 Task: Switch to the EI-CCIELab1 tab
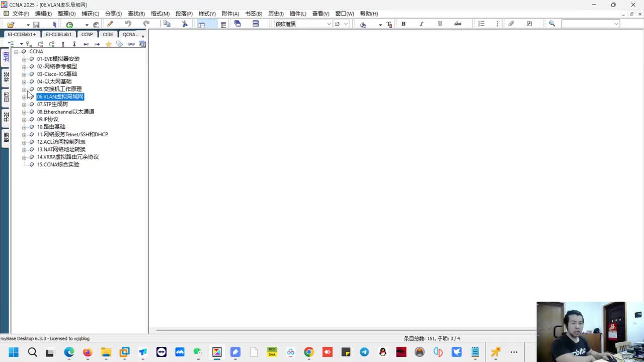(58, 35)
